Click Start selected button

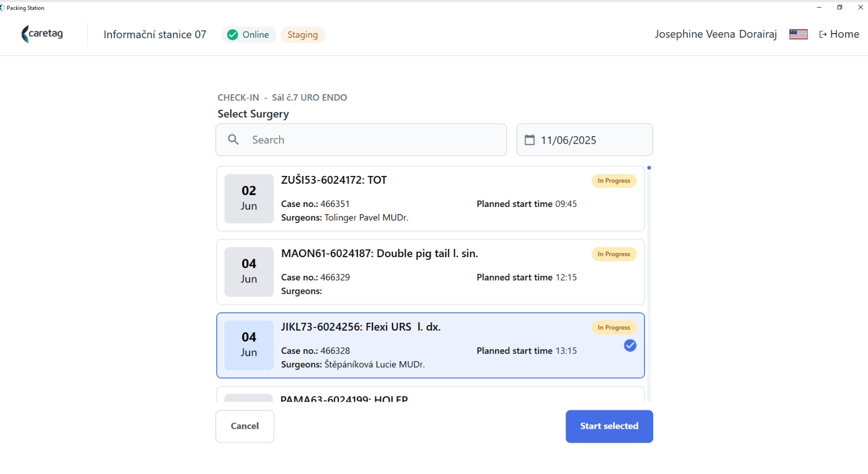click(x=609, y=426)
